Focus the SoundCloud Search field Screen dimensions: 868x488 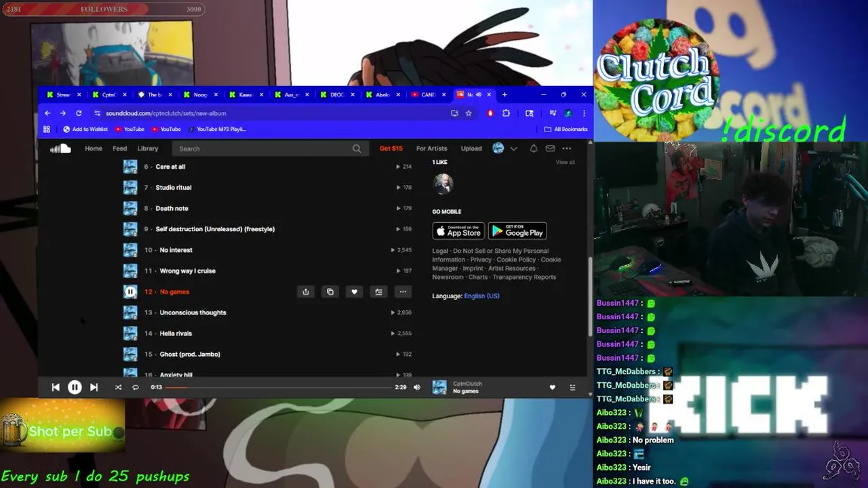point(269,148)
